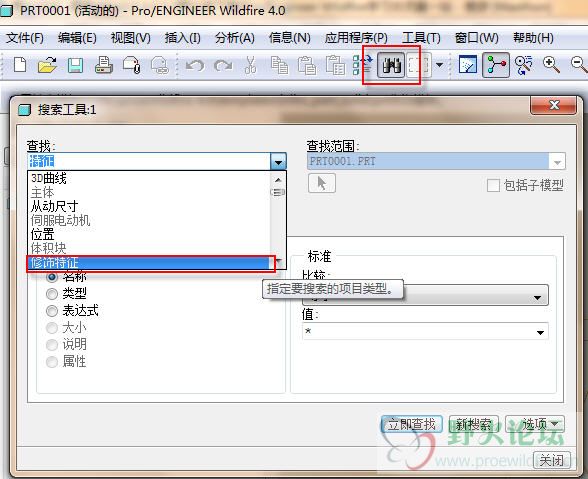Click the Repaint screen icon

pos(468,65)
